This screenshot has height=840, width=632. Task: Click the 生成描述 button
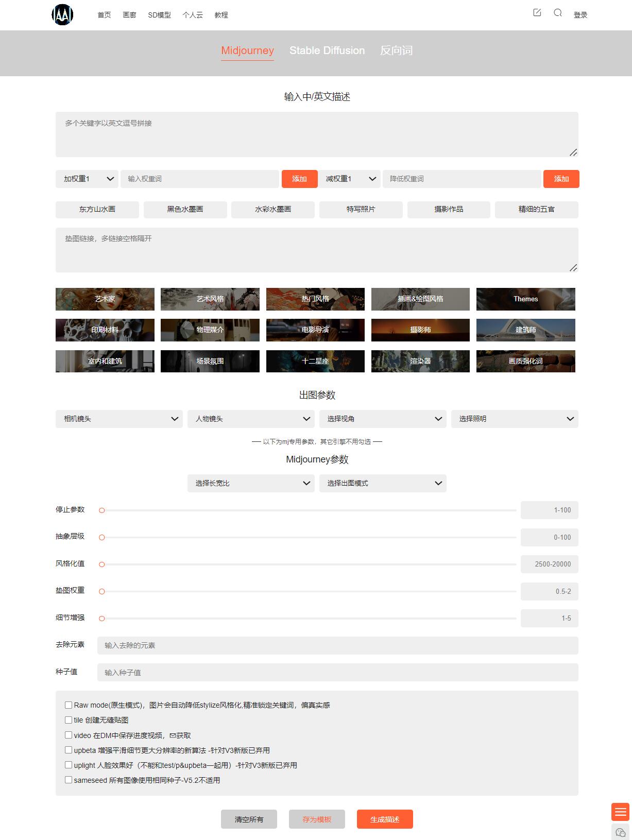pos(385,819)
